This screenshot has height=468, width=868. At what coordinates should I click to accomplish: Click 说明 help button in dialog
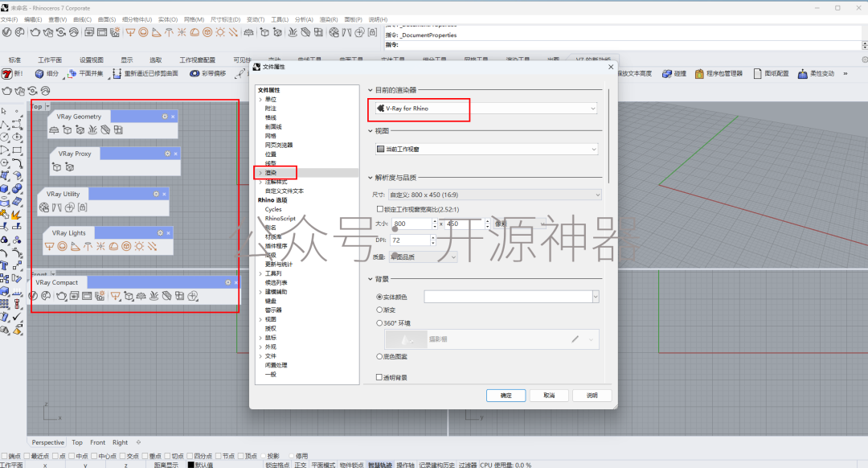(x=592, y=396)
